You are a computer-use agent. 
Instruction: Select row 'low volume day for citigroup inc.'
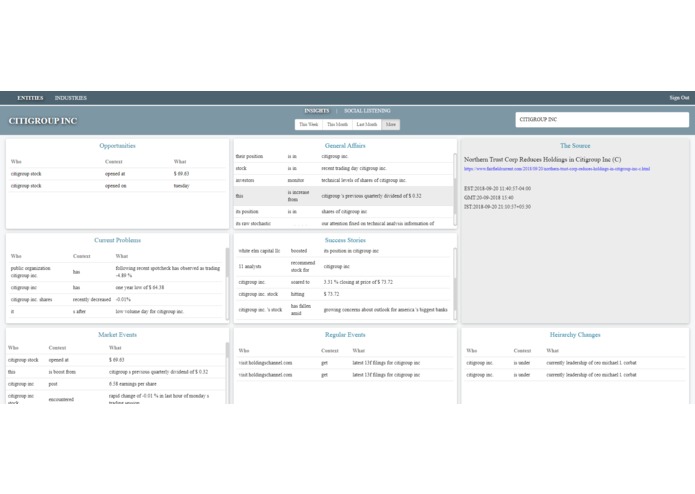[x=117, y=311]
